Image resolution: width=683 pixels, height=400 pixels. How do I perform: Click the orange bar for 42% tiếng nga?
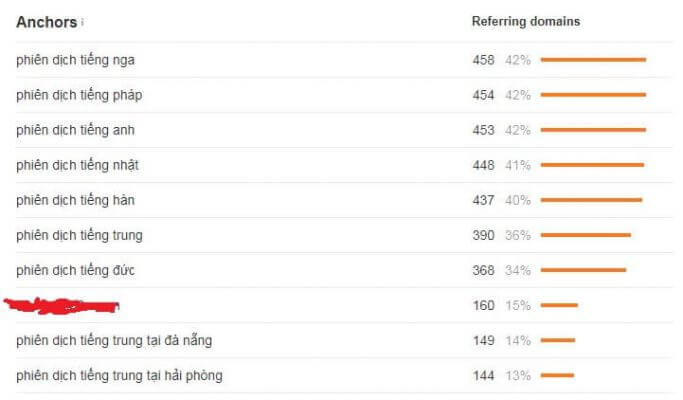pyautogui.click(x=593, y=60)
